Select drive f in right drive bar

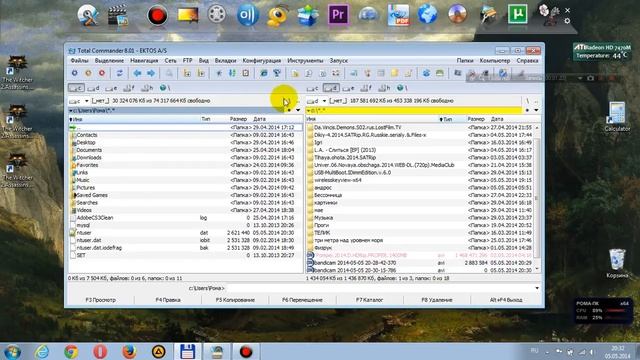pos(366,88)
